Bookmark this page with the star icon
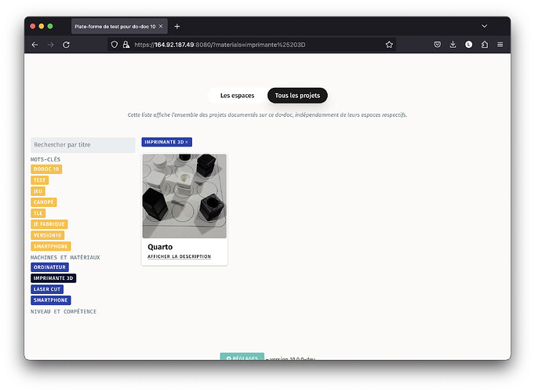 (x=389, y=45)
